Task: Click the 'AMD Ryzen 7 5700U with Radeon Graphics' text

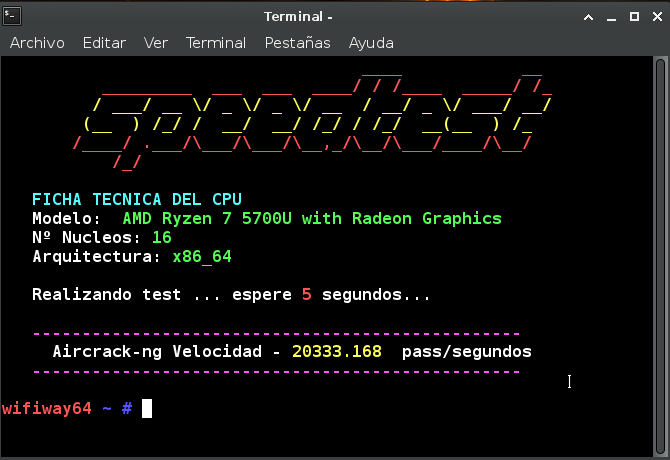Action: click(x=312, y=219)
